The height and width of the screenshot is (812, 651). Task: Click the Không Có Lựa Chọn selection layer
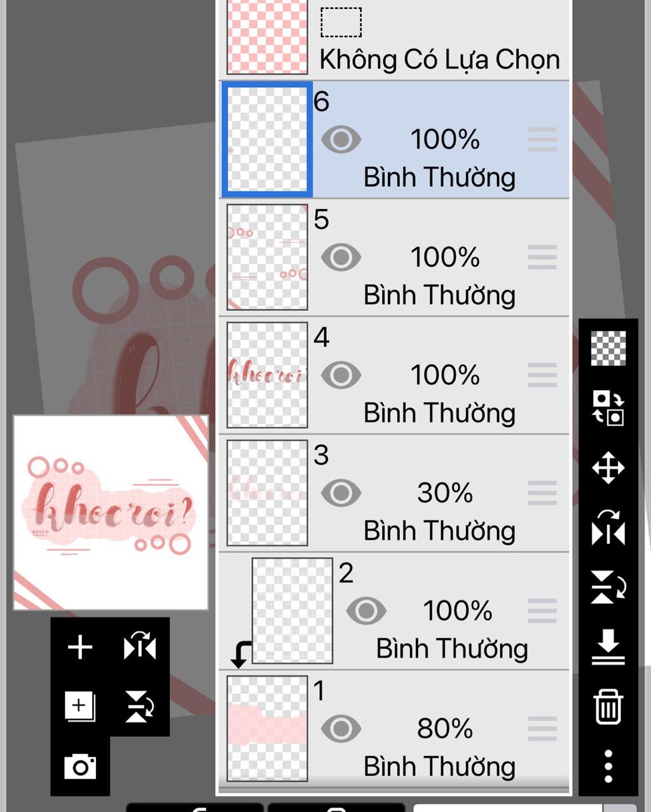pyautogui.click(x=394, y=38)
